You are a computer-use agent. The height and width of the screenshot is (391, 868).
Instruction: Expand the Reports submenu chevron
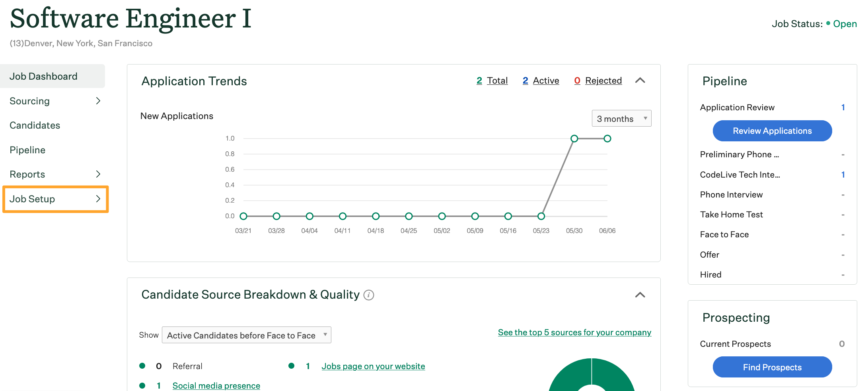(x=98, y=174)
